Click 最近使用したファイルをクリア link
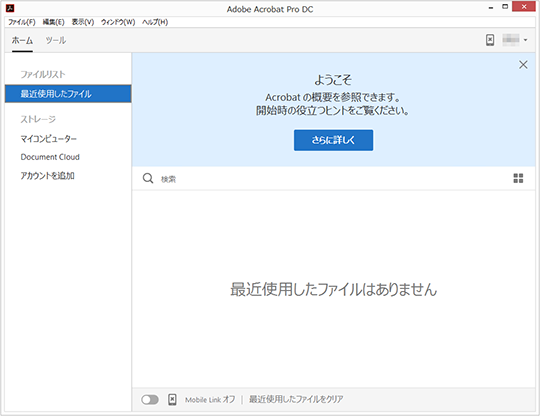The height and width of the screenshot is (416, 540). click(x=296, y=399)
